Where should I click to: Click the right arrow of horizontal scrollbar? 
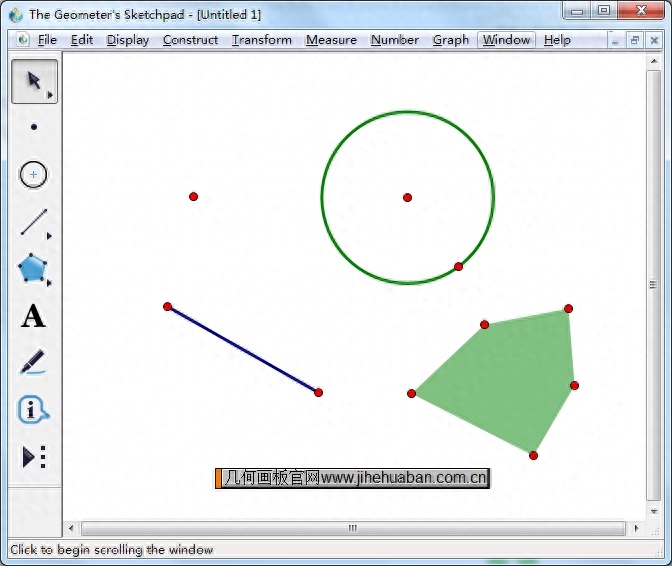click(x=636, y=528)
